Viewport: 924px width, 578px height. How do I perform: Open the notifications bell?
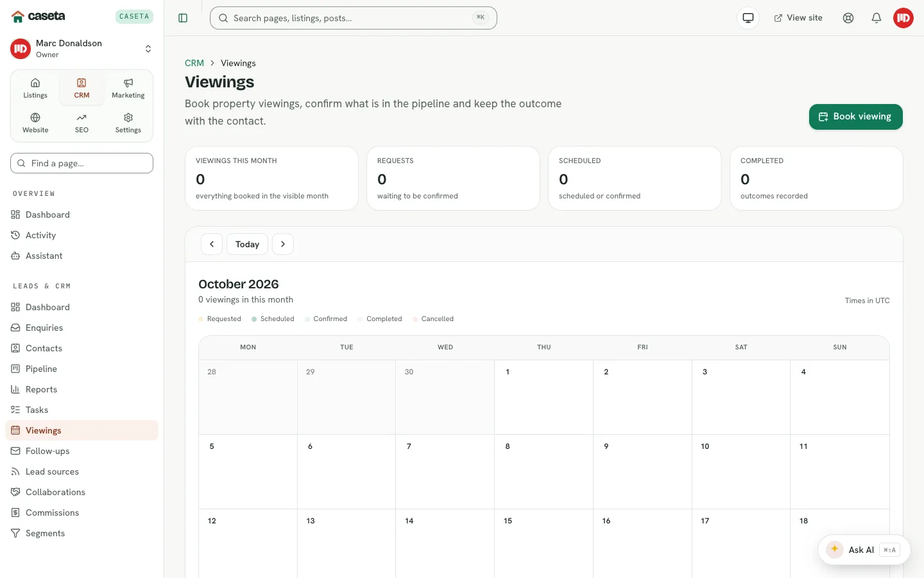(x=877, y=18)
